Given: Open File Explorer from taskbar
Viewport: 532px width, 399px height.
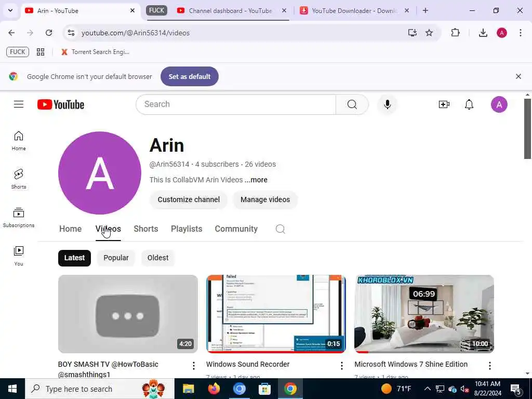Looking at the screenshot, I should tap(188, 389).
